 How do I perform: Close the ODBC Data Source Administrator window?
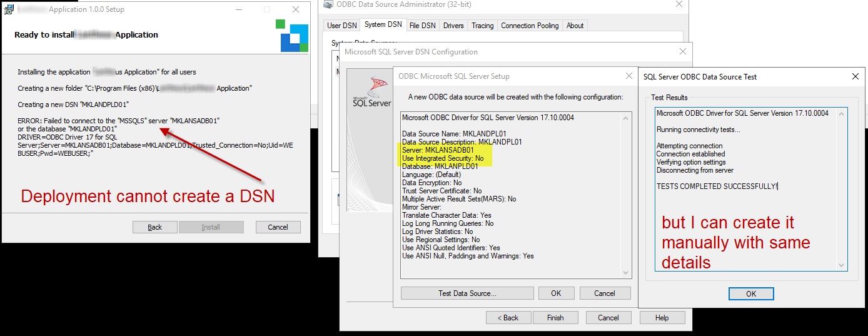(679, 4)
